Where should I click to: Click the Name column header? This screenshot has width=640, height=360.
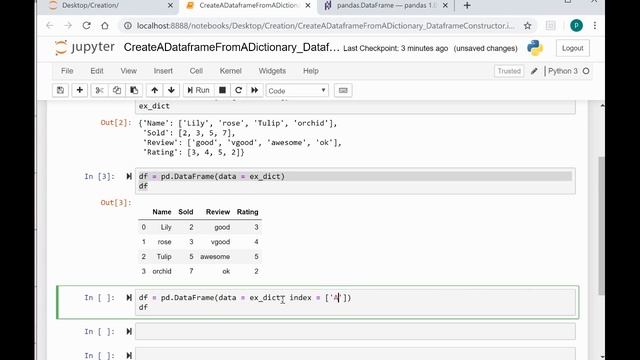162,212
